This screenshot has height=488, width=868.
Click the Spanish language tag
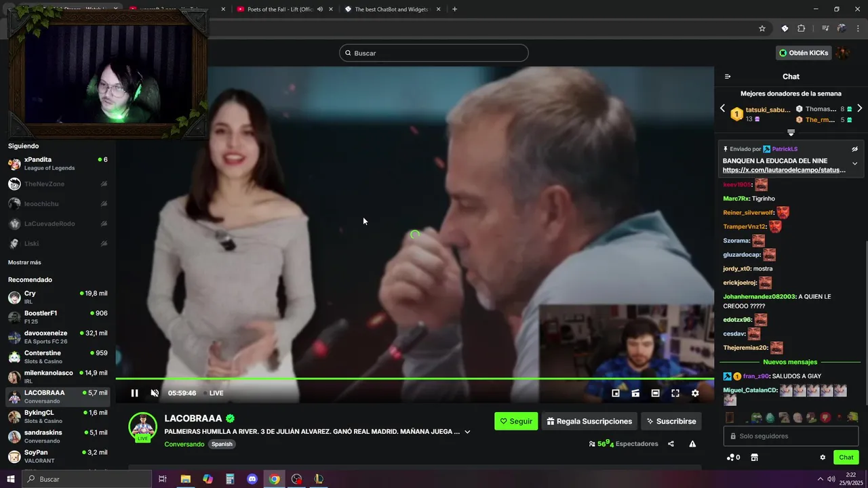(x=222, y=444)
